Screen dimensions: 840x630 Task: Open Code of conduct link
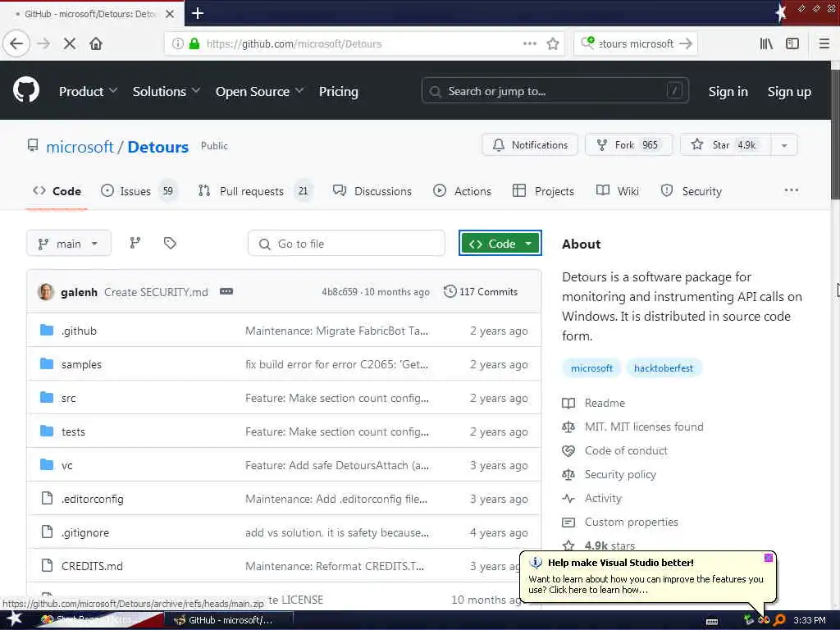626,450
